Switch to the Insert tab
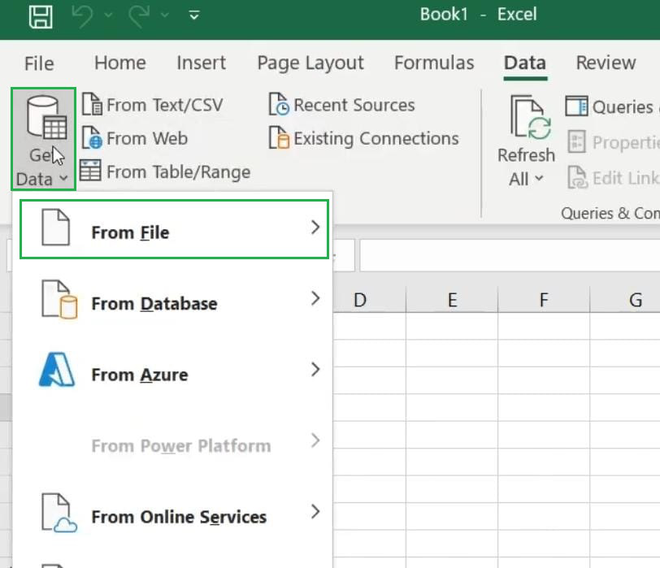 click(x=201, y=63)
